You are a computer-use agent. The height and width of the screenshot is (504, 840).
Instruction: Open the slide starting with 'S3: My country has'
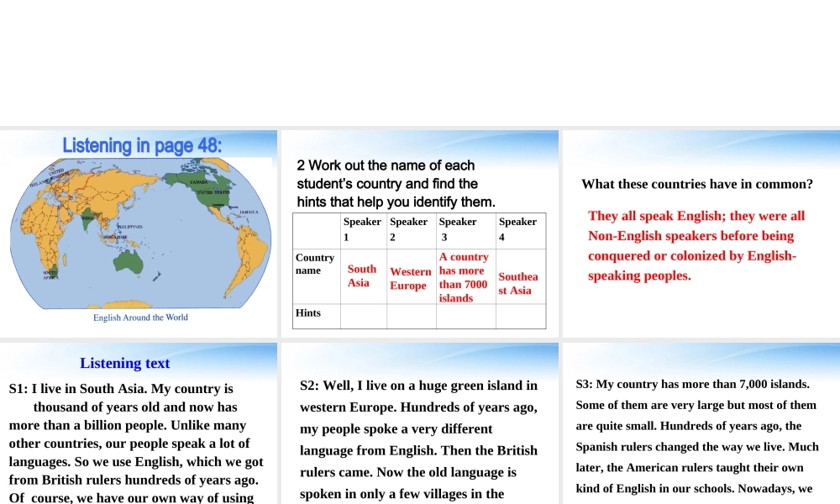[701, 423]
